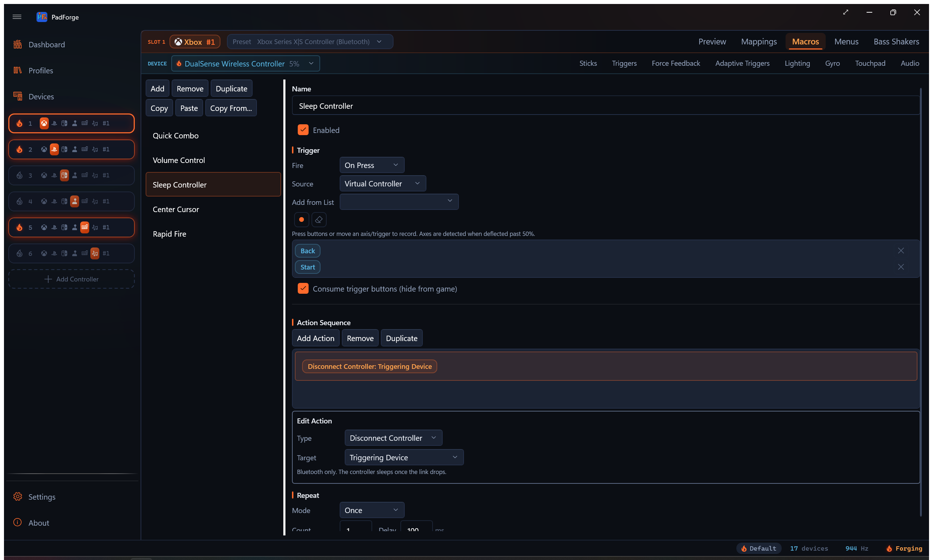Screen dimensions: 933x560
Task: Toggle the flame power icon of slot 1
Action: [x=20, y=124]
